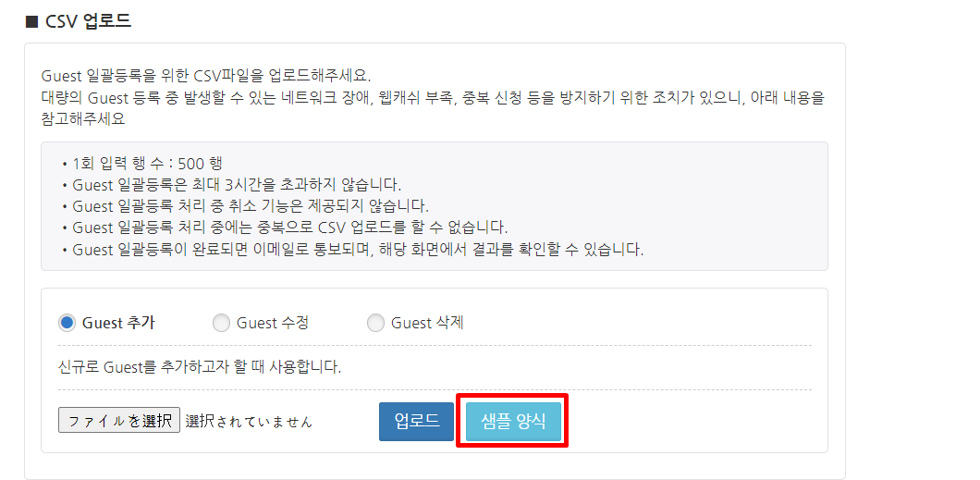Click the '신규로 Guest를 추가하고자 할 때' description

[200, 367]
